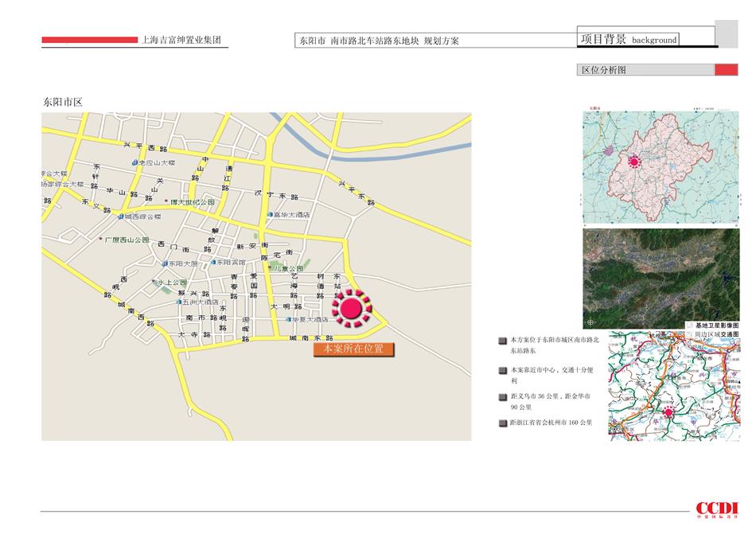The width and height of the screenshot is (756, 534).
Task: Click the road label 南市路
Action: 201,318
